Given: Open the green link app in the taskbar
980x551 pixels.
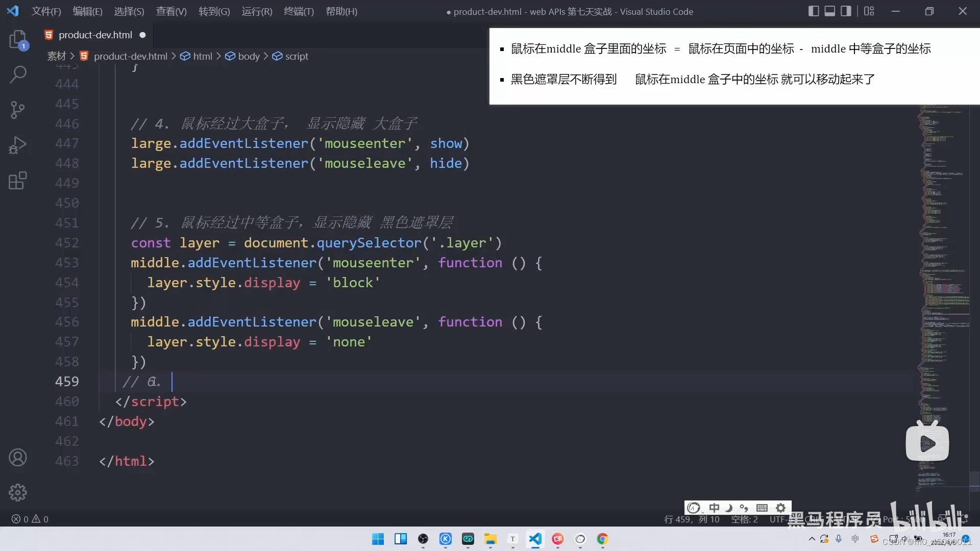Looking at the screenshot, I should pos(468,539).
